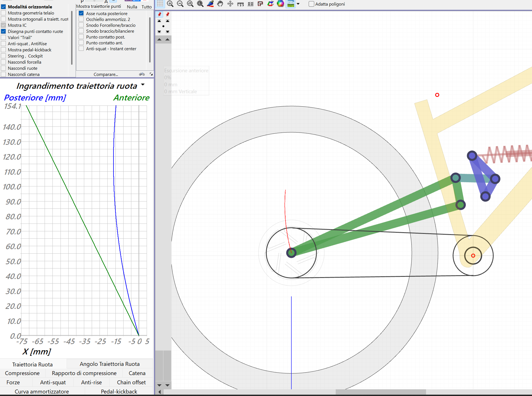Open the Traiettoria Ruota tab
The image size is (532, 396).
pos(32,364)
